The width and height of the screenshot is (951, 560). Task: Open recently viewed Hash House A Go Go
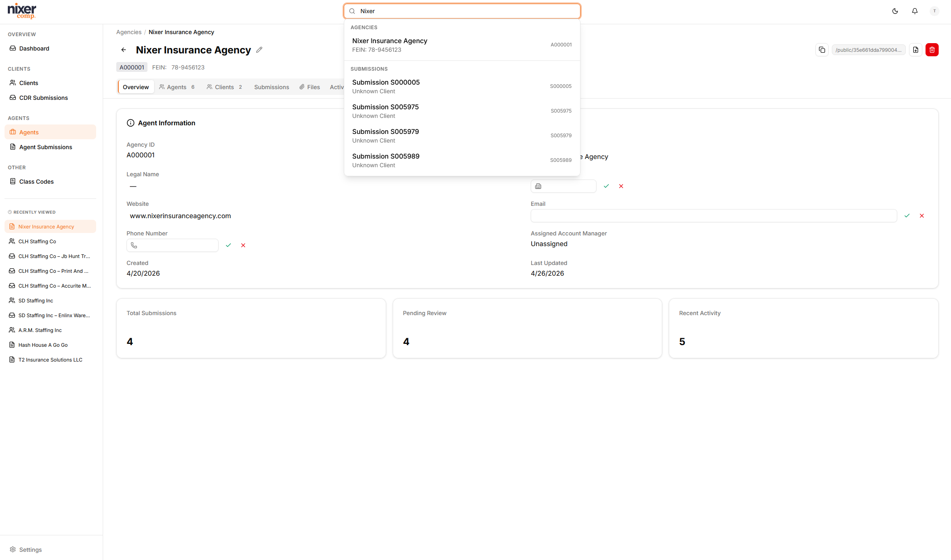pyautogui.click(x=50, y=345)
